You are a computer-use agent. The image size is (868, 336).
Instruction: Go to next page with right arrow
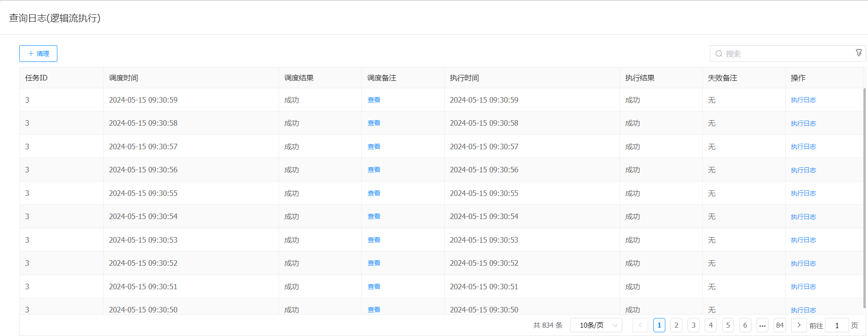coord(799,325)
